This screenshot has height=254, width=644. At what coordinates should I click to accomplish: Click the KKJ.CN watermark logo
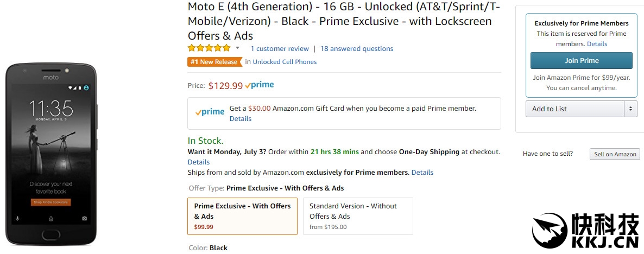click(585, 231)
